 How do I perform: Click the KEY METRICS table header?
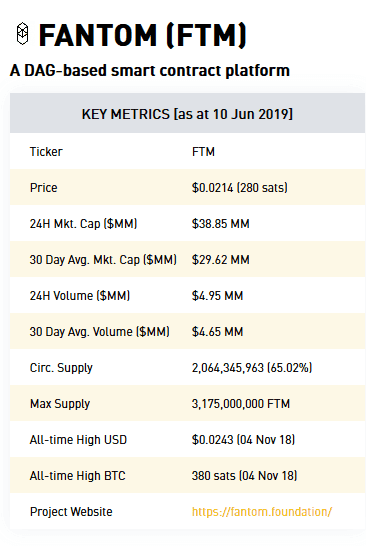point(187,114)
